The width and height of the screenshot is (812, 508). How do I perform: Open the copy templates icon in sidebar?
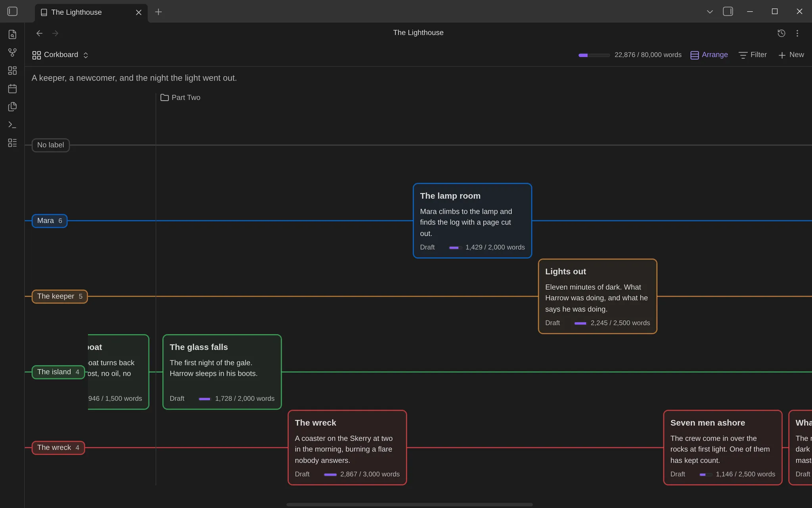[12, 107]
